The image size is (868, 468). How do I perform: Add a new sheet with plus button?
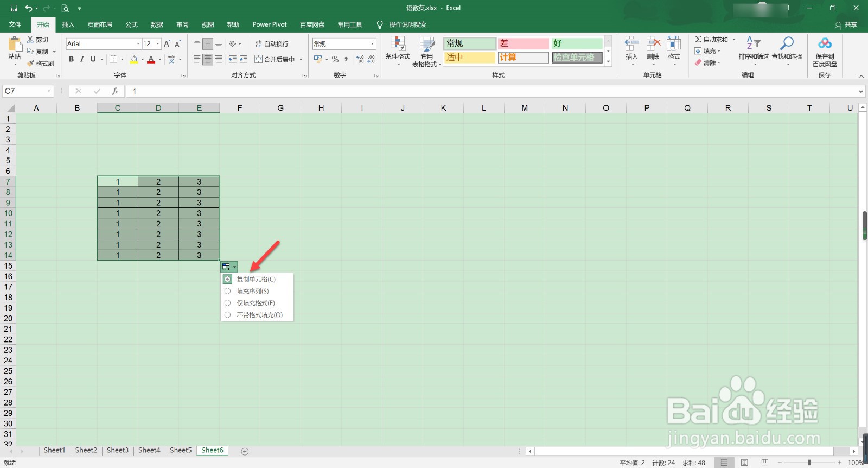[245, 451]
